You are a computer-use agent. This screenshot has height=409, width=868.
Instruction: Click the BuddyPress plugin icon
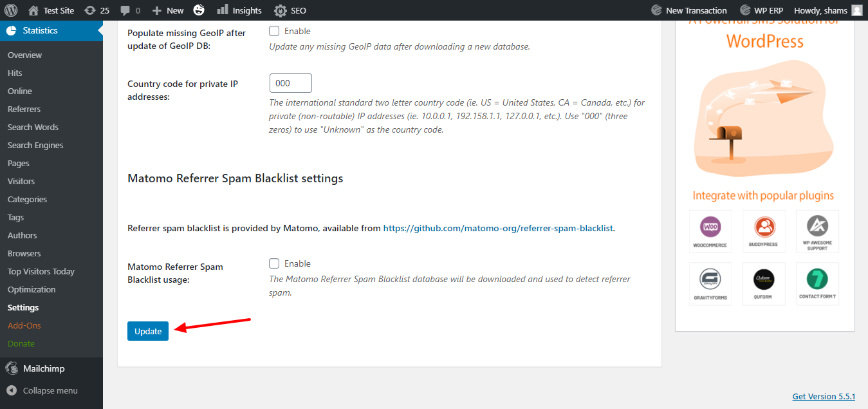point(764,231)
